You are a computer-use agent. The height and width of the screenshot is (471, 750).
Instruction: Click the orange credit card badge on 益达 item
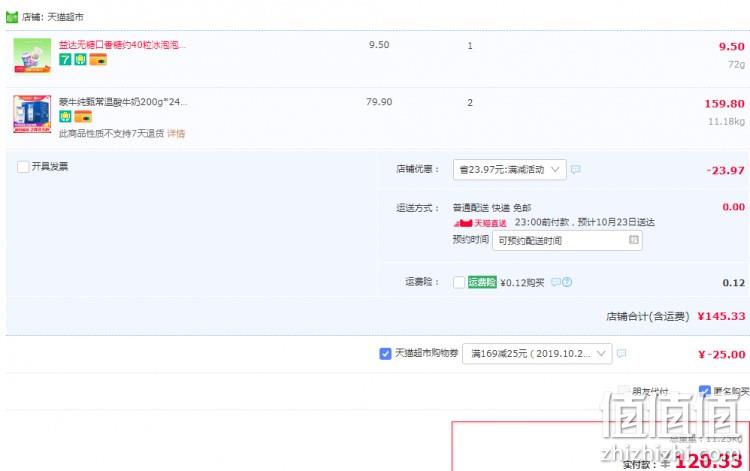98,59
